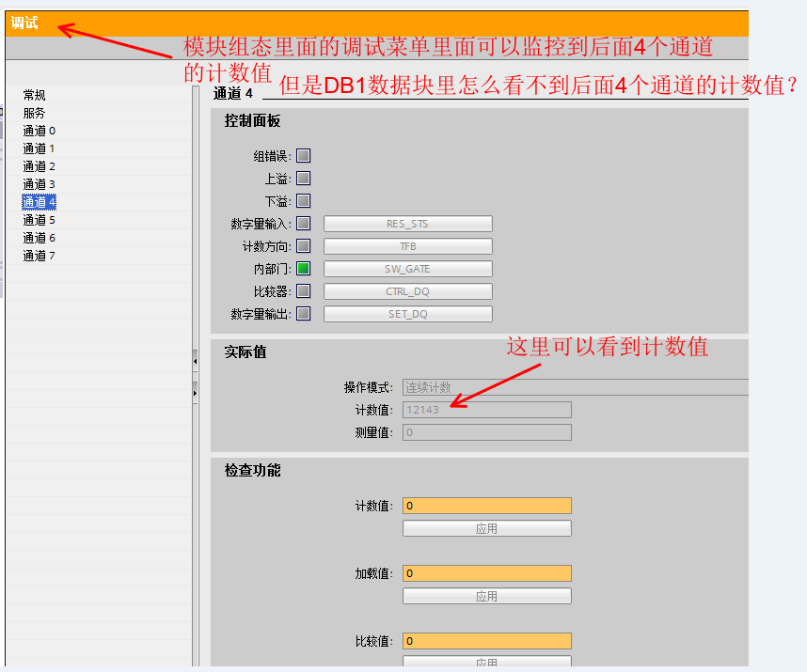Image resolution: width=807 pixels, height=672 pixels.
Task: Click the SET_DQ button
Action: [x=407, y=314]
